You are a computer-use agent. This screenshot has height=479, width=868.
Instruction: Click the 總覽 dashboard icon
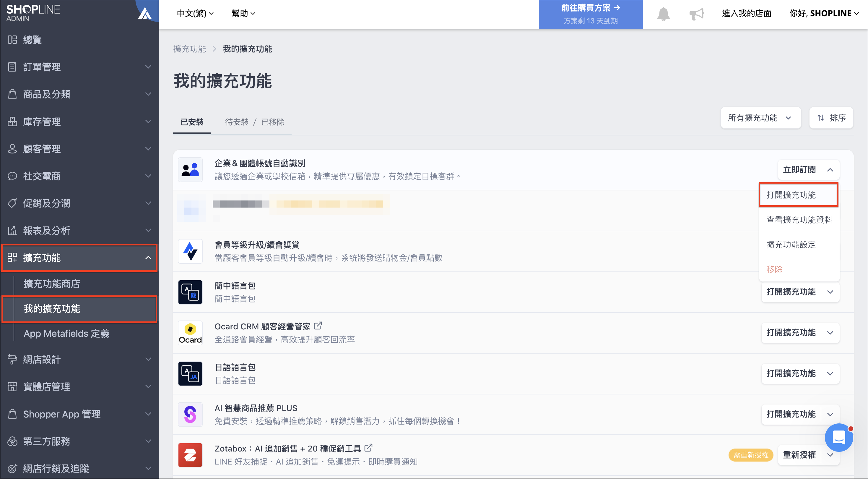coord(12,40)
